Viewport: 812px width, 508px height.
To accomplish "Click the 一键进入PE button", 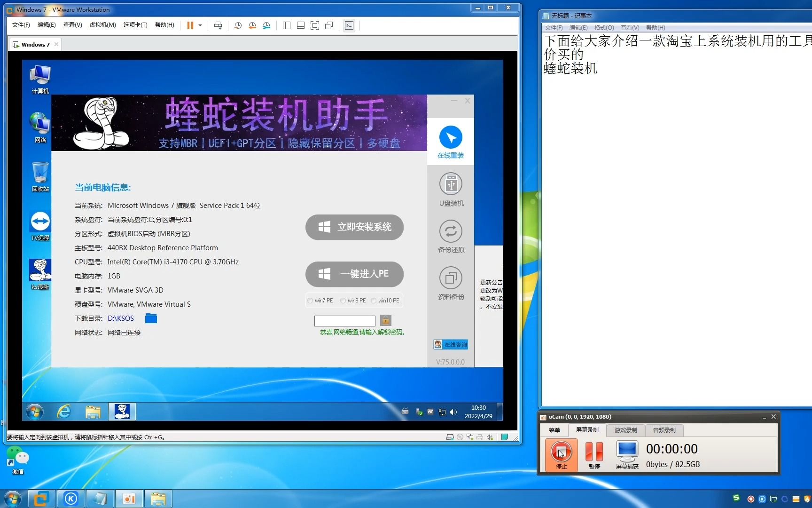I will [354, 274].
